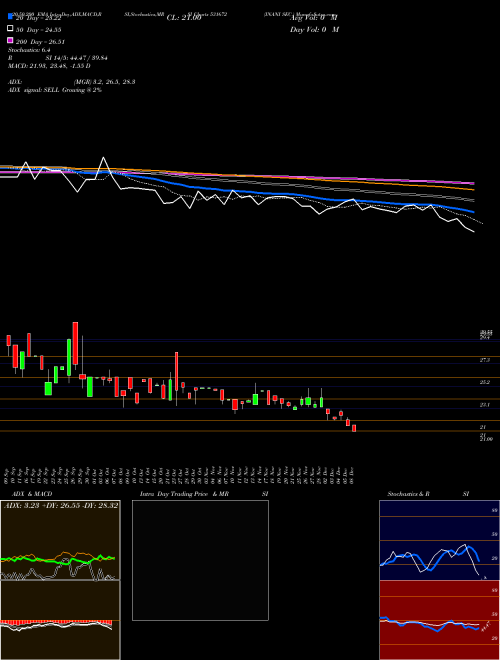Open the red RSI chart panel
Viewport: 500px width, 660px height.
tap(439, 620)
